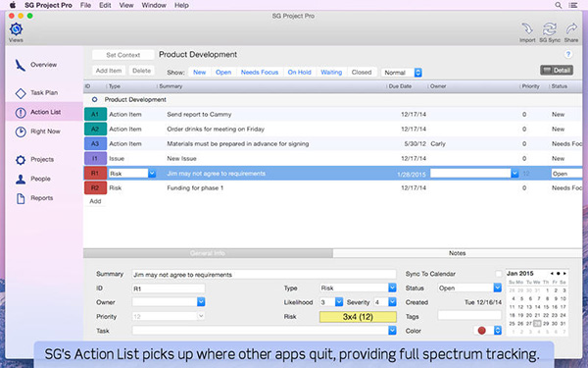
Task: Toggle the On Hold filter
Action: tap(299, 72)
